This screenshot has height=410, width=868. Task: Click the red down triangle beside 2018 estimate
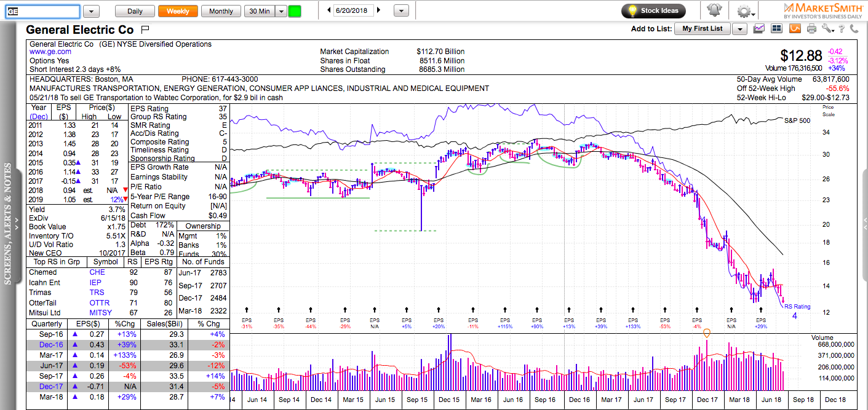pyautogui.click(x=125, y=191)
